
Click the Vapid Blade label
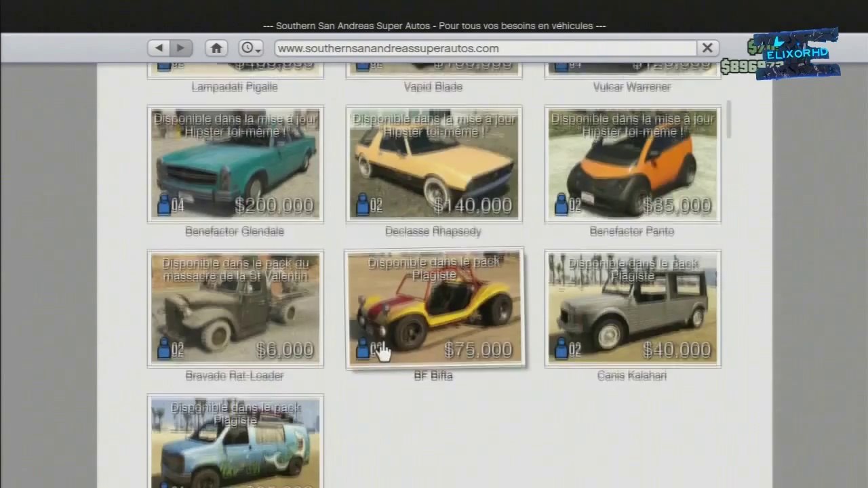click(433, 87)
